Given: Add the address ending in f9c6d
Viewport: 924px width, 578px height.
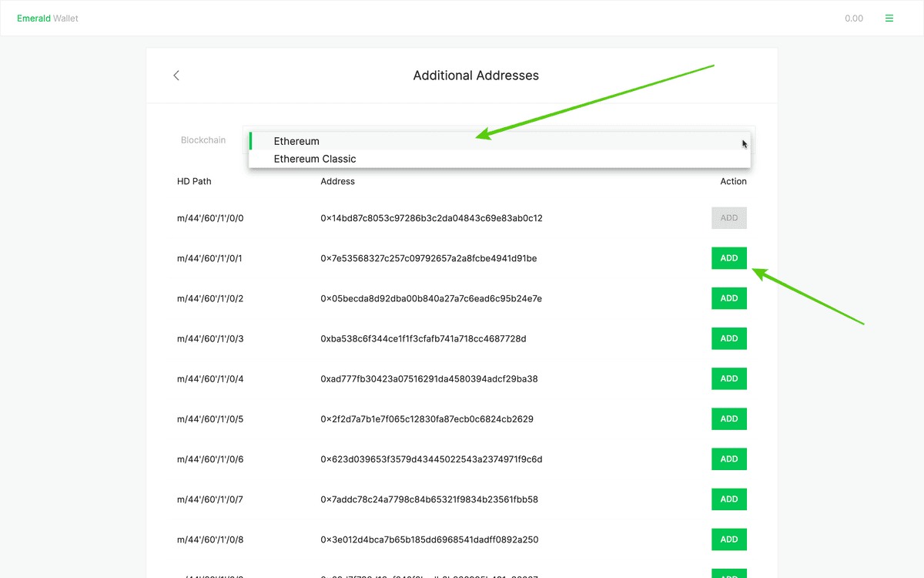Looking at the screenshot, I should click(x=728, y=459).
